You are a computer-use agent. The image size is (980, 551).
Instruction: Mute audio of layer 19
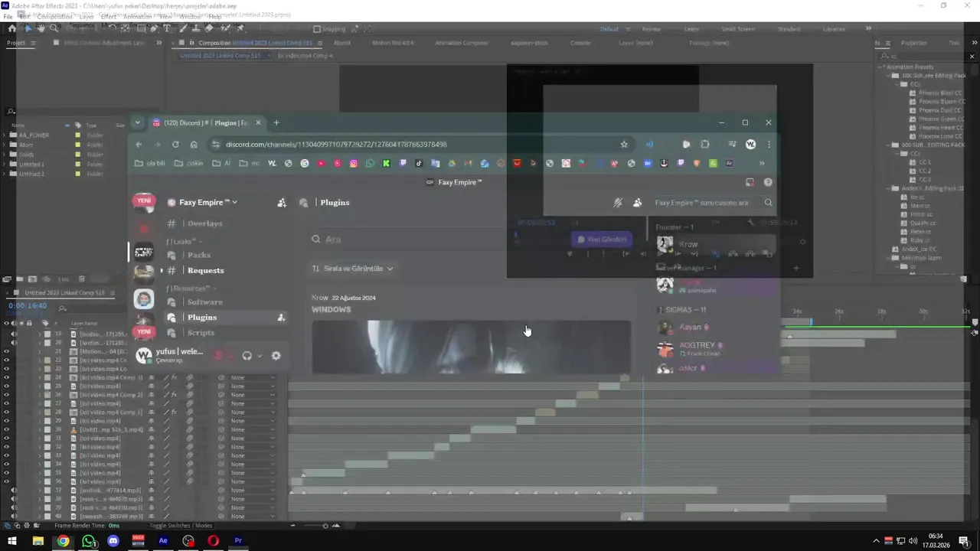(14, 334)
